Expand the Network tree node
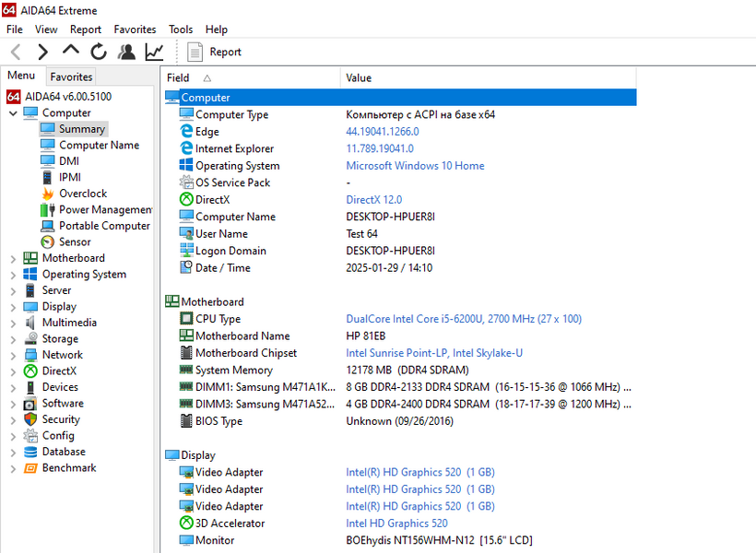The width and height of the screenshot is (756, 553). click(x=13, y=356)
